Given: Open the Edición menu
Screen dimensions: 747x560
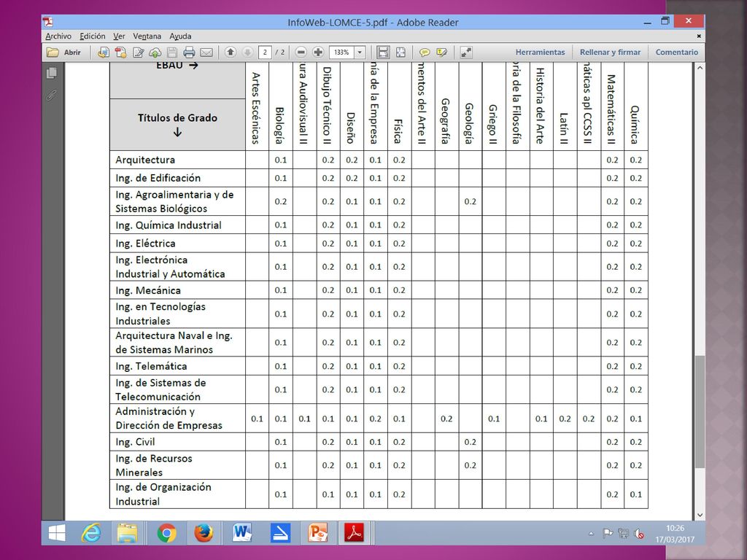Looking at the screenshot, I should pyautogui.click(x=93, y=36).
